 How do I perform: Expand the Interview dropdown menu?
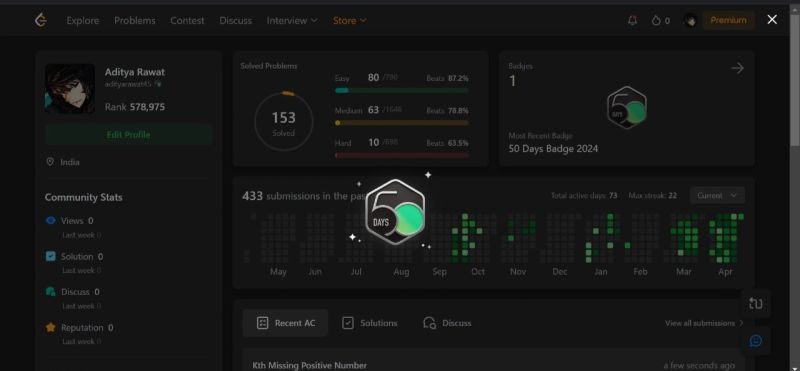click(x=292, y=20)
